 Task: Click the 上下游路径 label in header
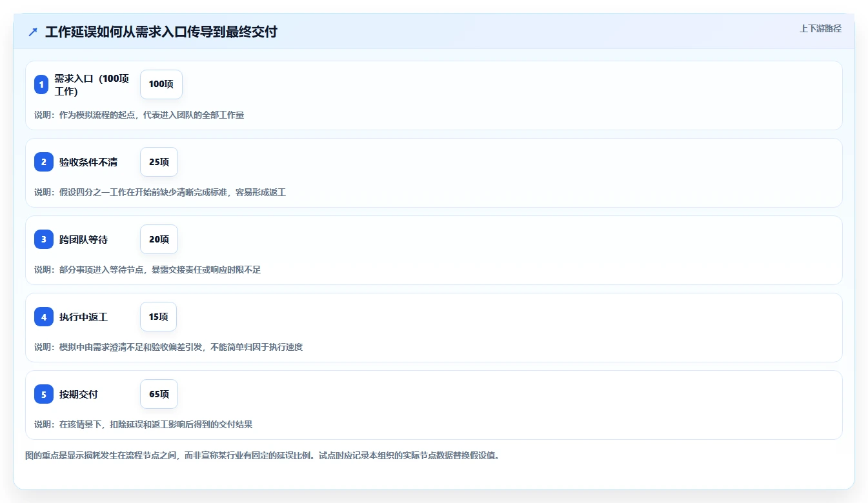(820, 28)
